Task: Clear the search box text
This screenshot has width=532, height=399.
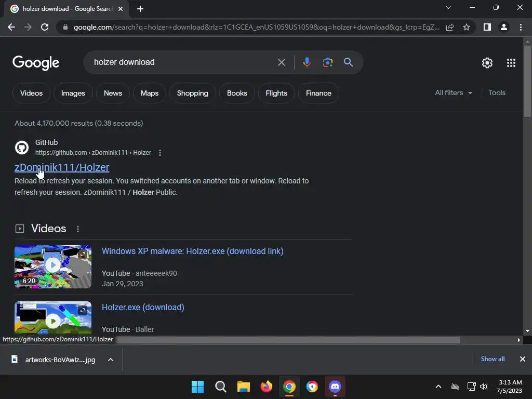Action: point(281,62)
